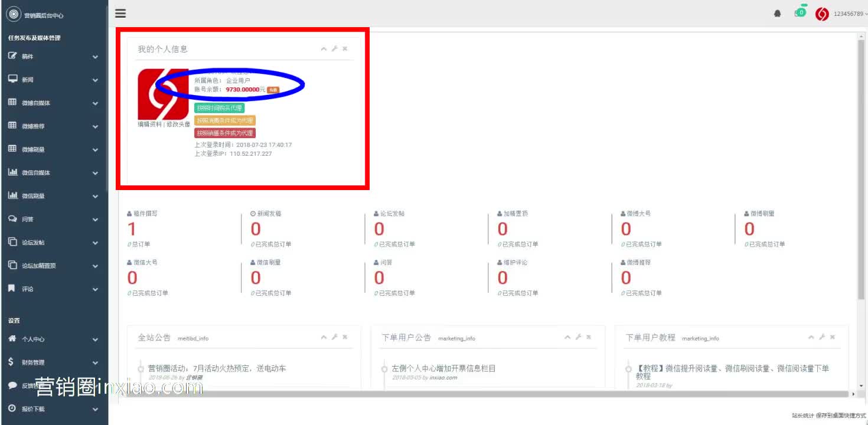868x425 pixels.
Task: Click the 营销圈后台中心 logo icon
Action: tap(13, 15)
